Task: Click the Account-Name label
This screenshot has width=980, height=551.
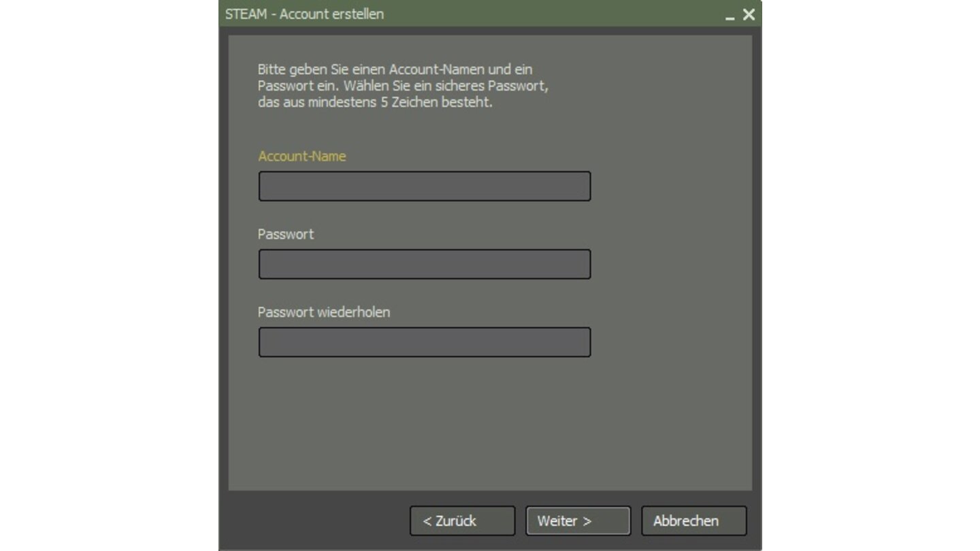Action: click(x=302, y=156)
